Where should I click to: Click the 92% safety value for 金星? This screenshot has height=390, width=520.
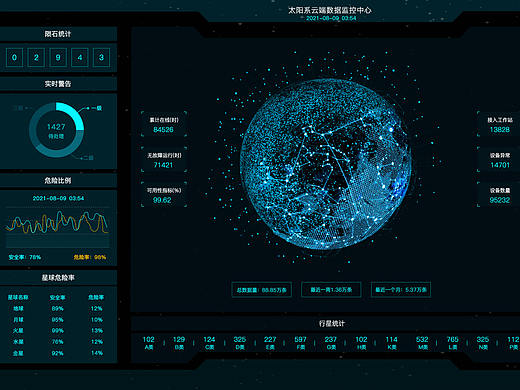click(x=57, y=353)
